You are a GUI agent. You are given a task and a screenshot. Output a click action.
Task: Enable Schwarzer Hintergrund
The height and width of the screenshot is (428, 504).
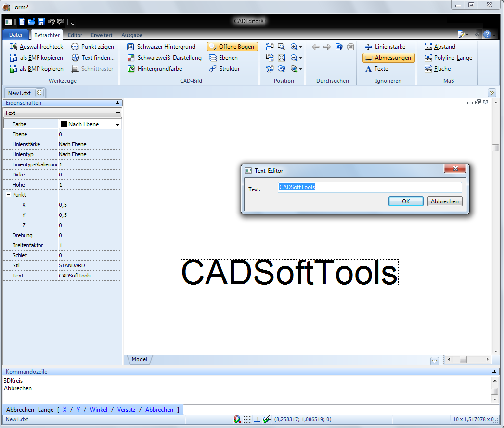pos(161,47)
